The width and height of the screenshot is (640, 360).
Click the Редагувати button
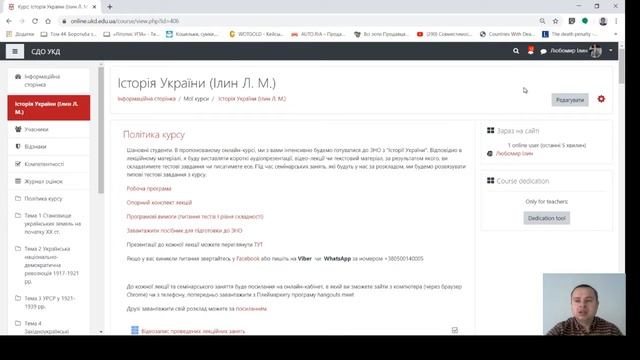point(570,100)
